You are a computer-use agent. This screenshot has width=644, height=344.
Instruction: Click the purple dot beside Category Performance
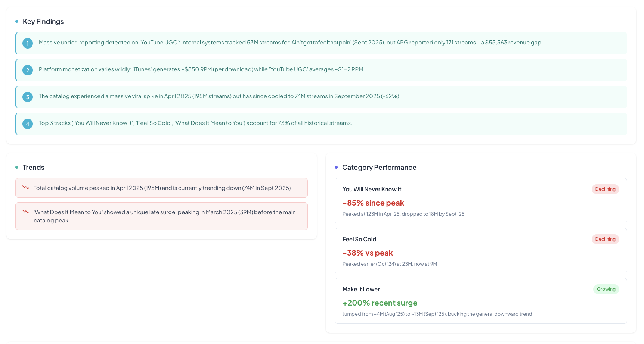(x=336, y=167)
